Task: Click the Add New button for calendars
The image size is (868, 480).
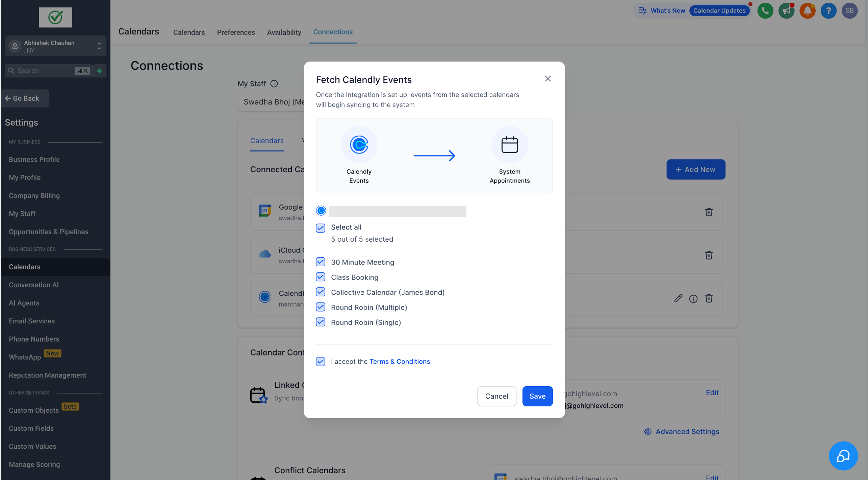Action: pos(695,169)
